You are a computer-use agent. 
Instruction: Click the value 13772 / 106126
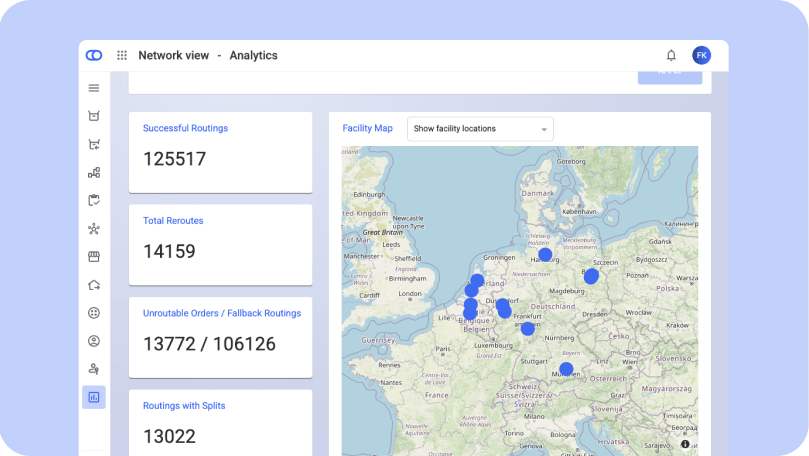coord(209,344)
